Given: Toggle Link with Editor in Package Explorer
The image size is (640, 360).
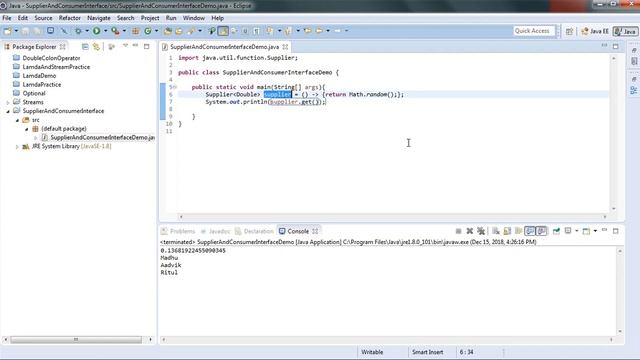Looking at the screenshot, I should pyautogui.click(x=96, y=47).
